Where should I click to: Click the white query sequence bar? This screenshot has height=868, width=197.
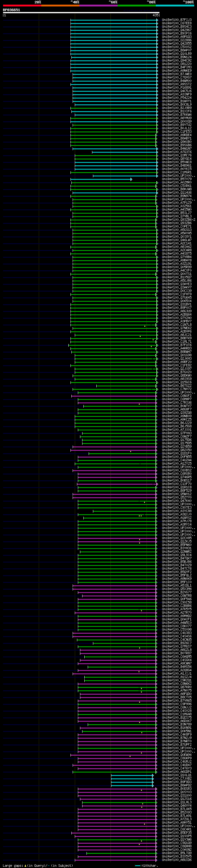click(x=81, y=13)
